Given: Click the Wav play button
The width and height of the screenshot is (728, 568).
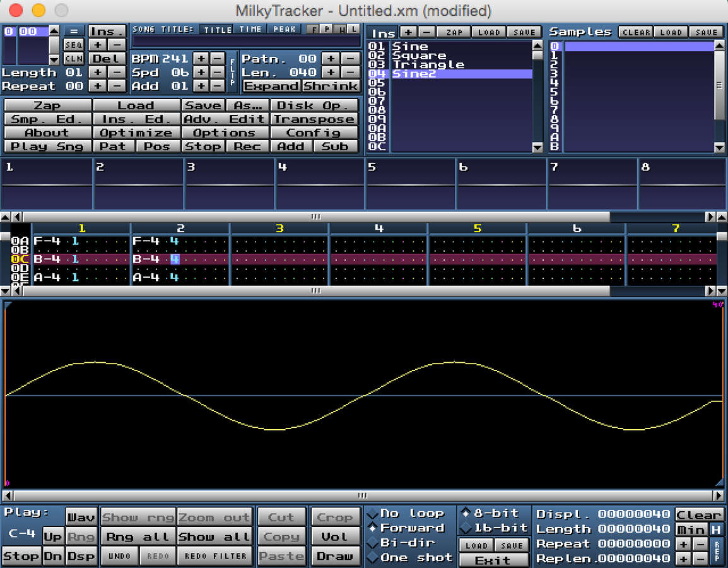Looking at the screenshot, I should [82, 517].
